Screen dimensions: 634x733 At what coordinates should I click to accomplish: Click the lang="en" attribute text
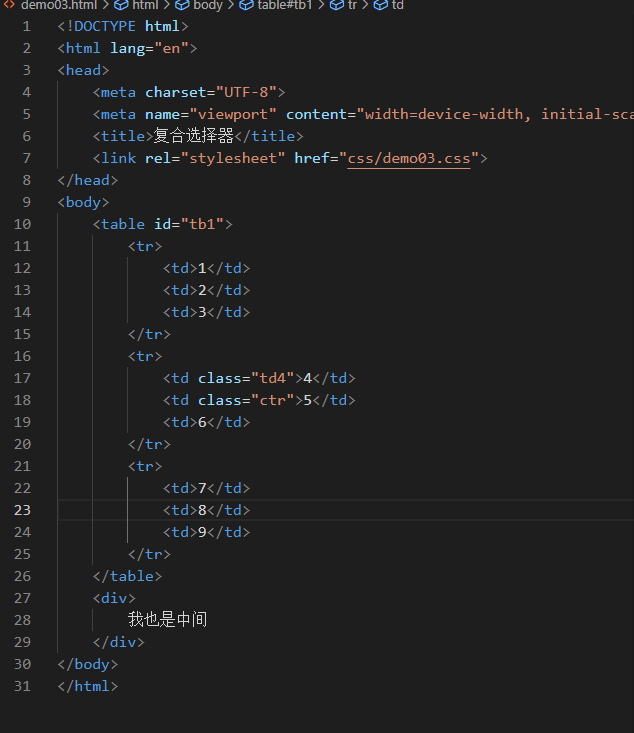tap(150, 48)
